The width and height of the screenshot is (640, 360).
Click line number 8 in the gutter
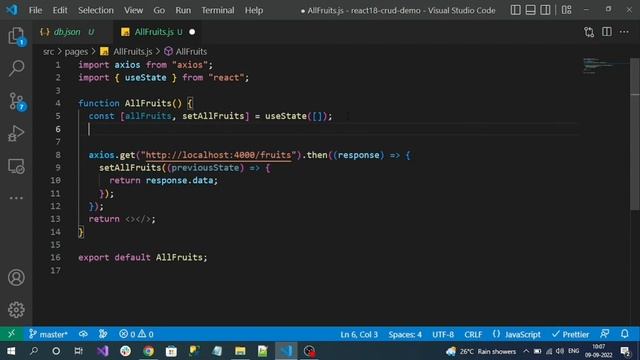58,155
